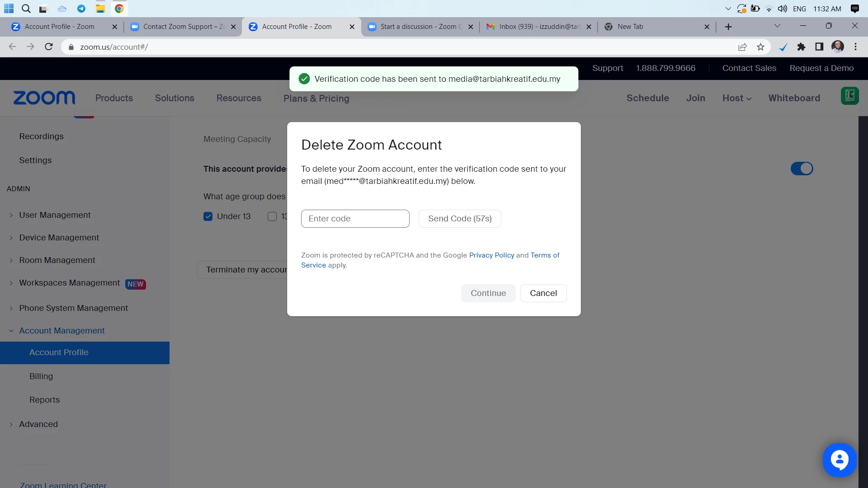Open the chat assistant bubble icon
The width and height of the screenshot is (868, 488).
click(x=840, y=460)
